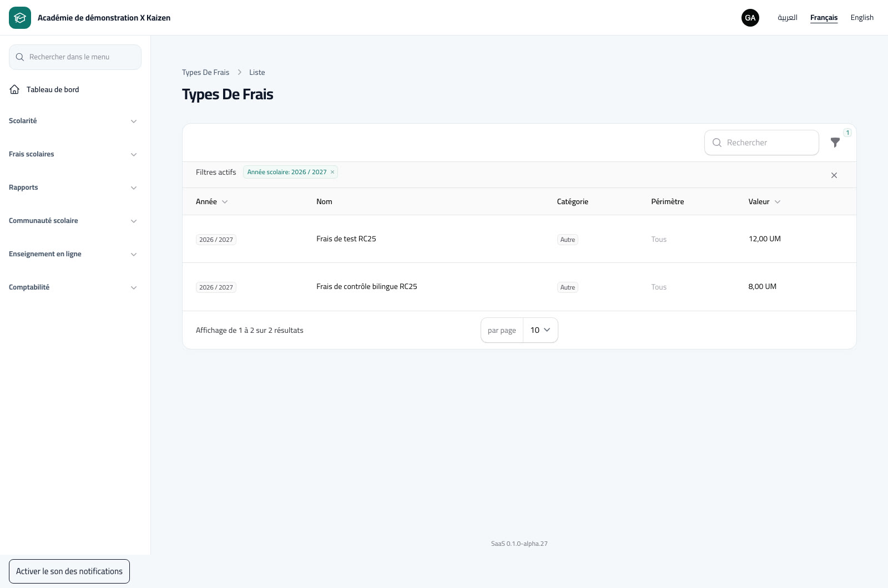Switch language to العربية

click(x=787, y=18)
